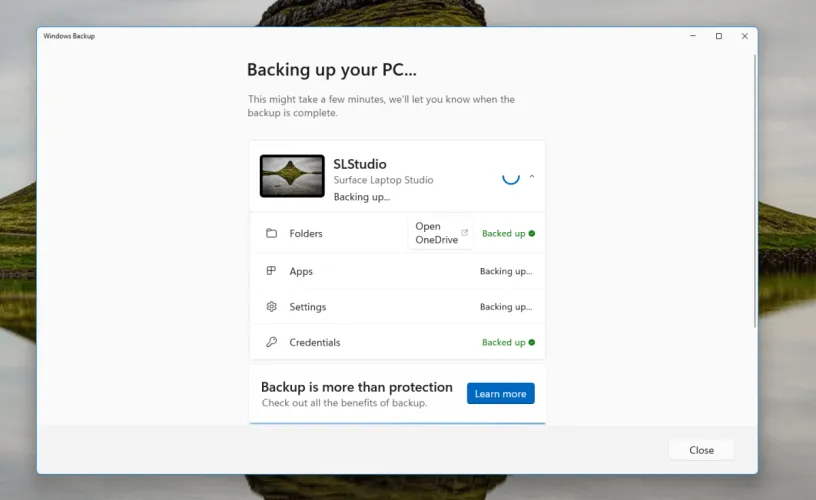Collapse the SLStudio device section chevron

pos(532,176)
